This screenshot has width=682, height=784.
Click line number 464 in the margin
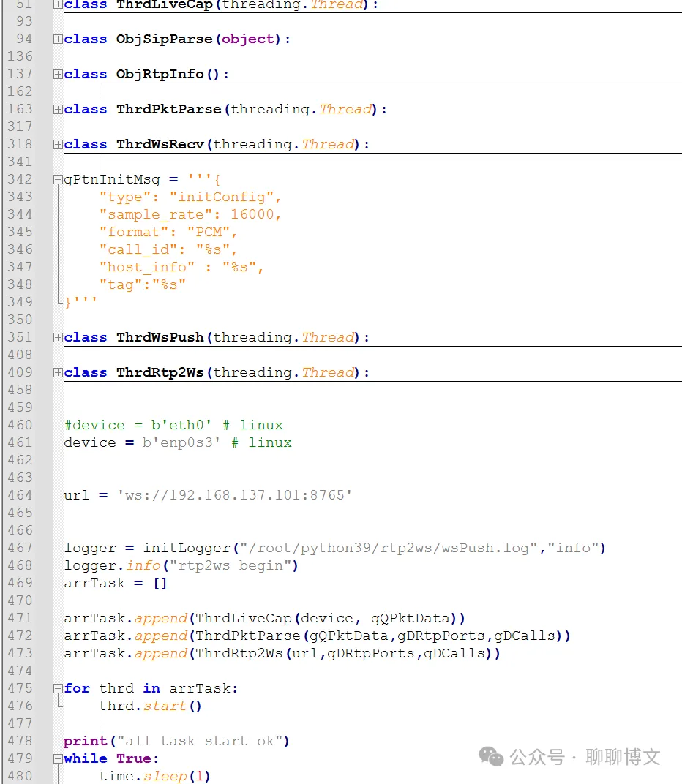pos(20,495)
